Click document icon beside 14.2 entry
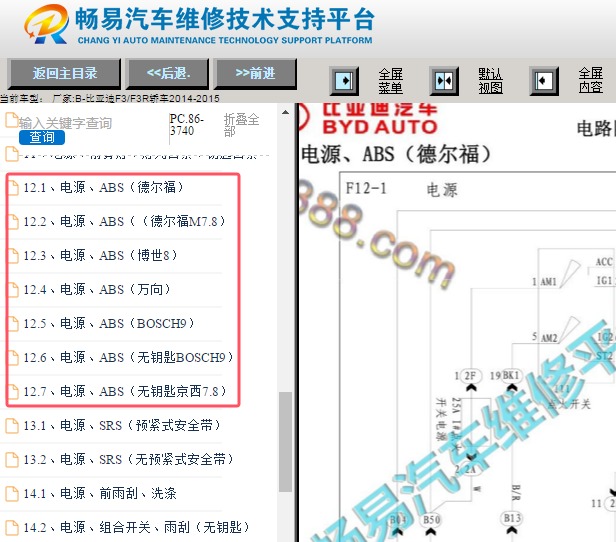Image resolution: width=616 pixels, height=542 pixels. (x=12, y=527)
